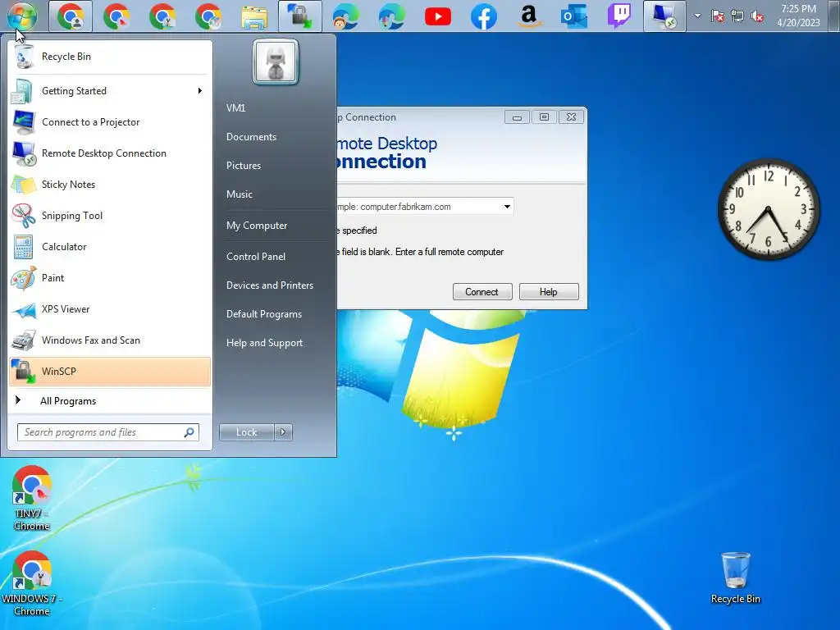840x630 pixels.
Task: Open XPS Viewer from Start menu
Action: tap(110, 309)
